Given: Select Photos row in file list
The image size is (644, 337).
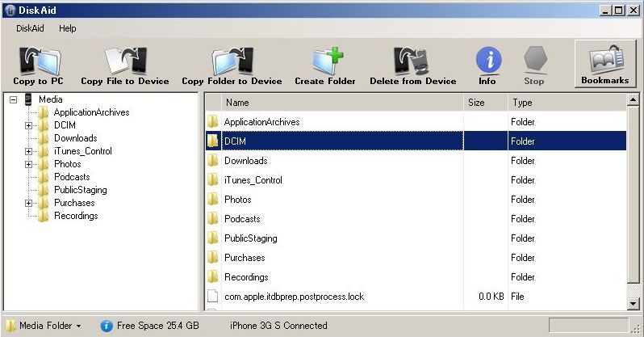Looking at the screenshot, I should 416,199.
